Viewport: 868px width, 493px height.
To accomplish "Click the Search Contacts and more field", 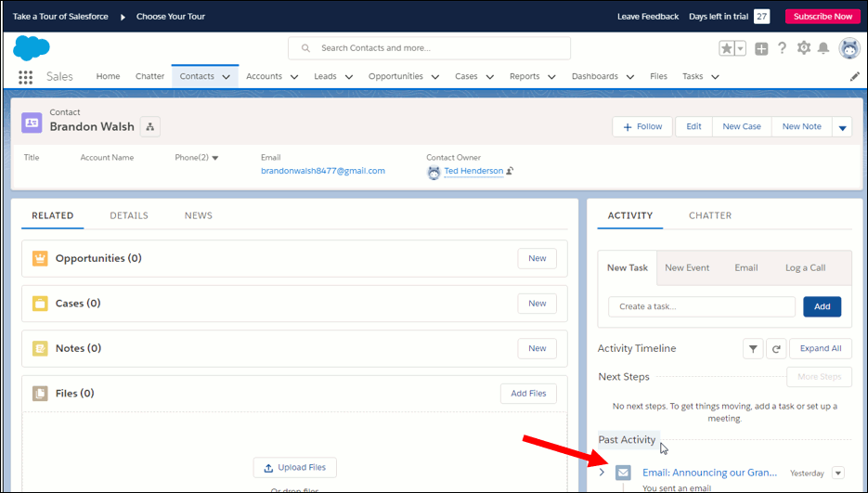I will click(429, 48).
